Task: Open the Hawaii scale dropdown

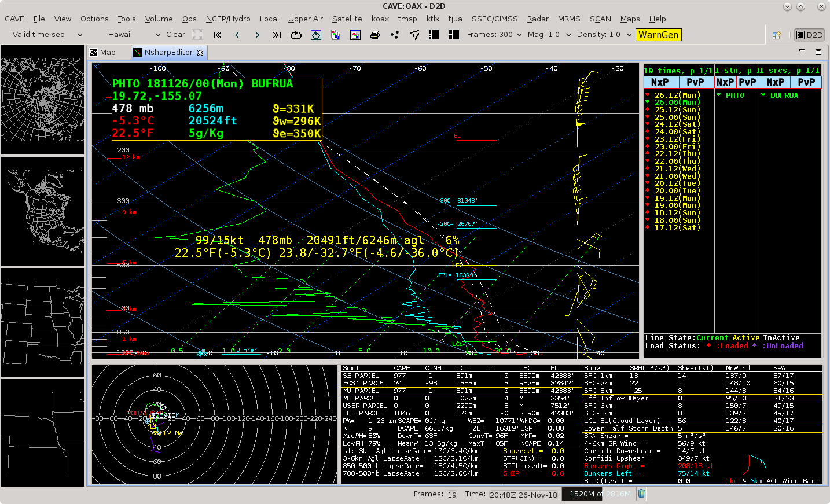Action: pos(134,35)
